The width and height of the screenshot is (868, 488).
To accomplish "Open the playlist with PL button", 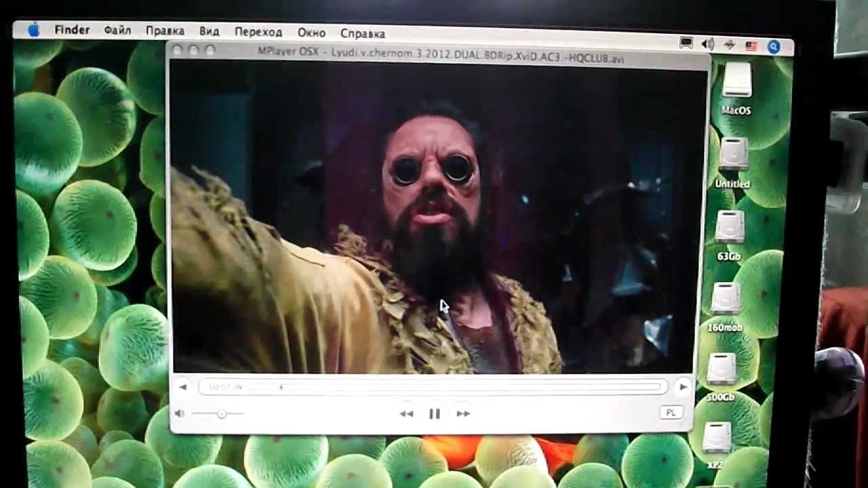I will pyautogui.click(x=671, y=413).
